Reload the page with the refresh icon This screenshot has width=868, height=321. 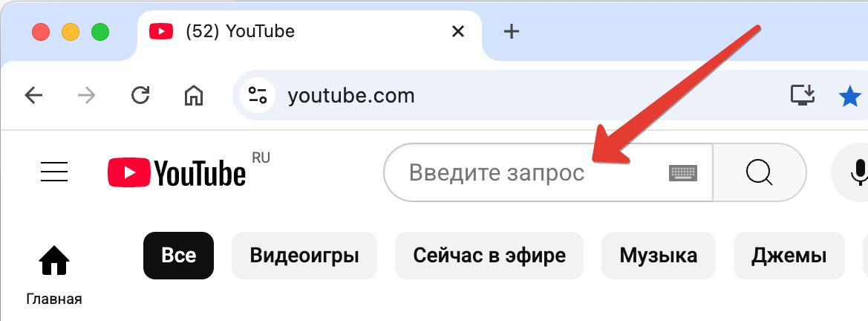click(140, 96)
